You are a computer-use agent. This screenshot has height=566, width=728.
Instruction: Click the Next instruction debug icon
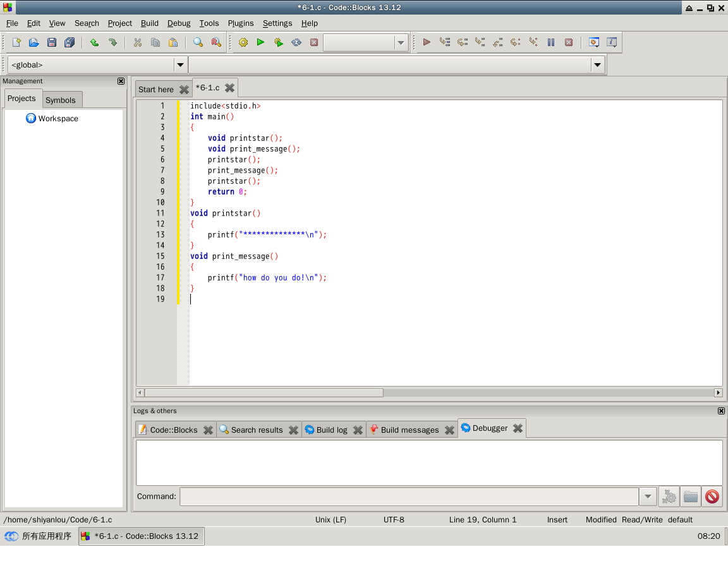(516, 42)
